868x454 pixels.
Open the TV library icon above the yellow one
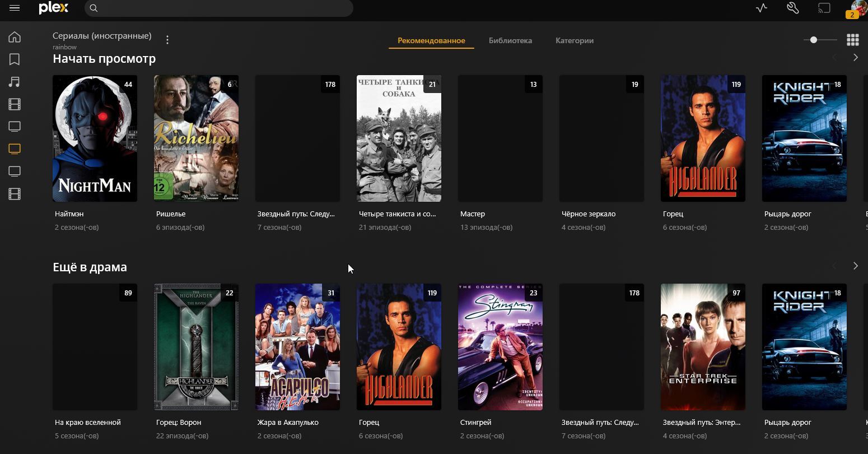pos(15,126)
